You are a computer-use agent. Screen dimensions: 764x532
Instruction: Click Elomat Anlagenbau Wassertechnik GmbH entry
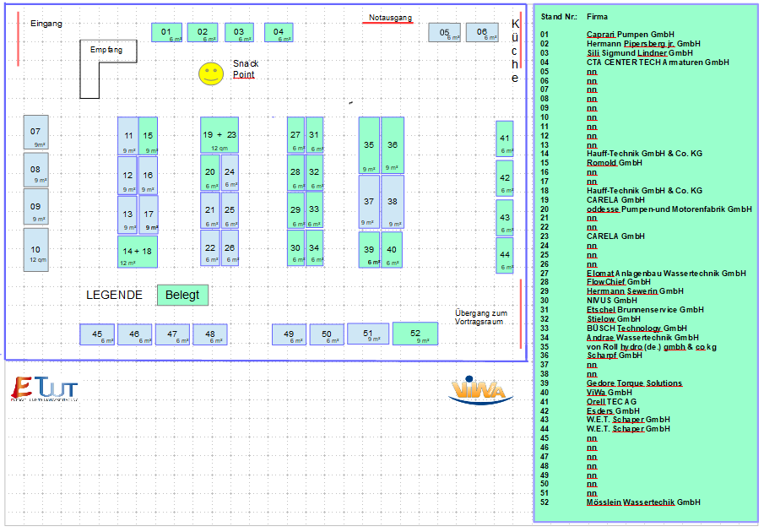coord(666,274)
